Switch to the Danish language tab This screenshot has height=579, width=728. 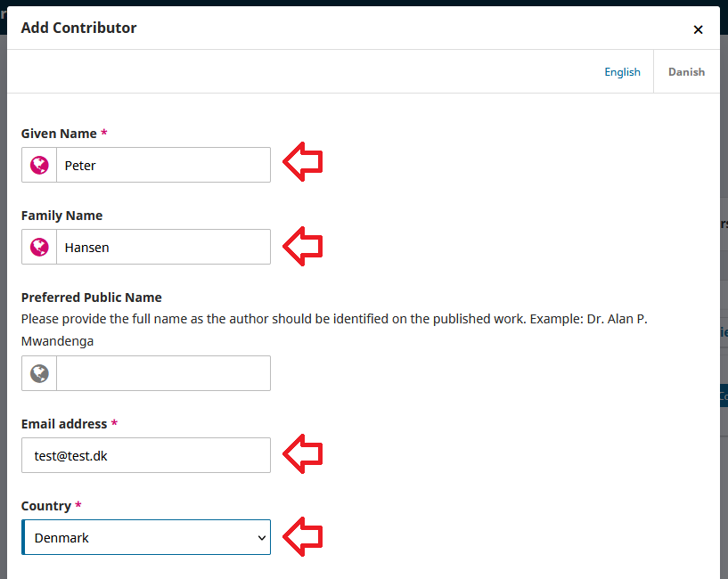pos(686,72)
